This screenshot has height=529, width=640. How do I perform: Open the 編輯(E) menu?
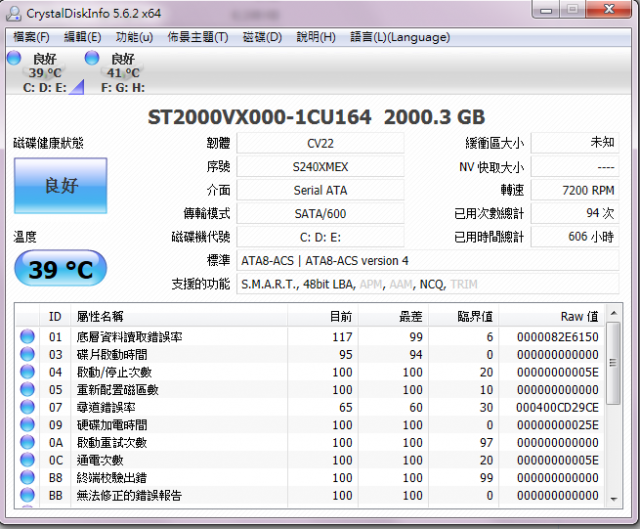[82, 37]
